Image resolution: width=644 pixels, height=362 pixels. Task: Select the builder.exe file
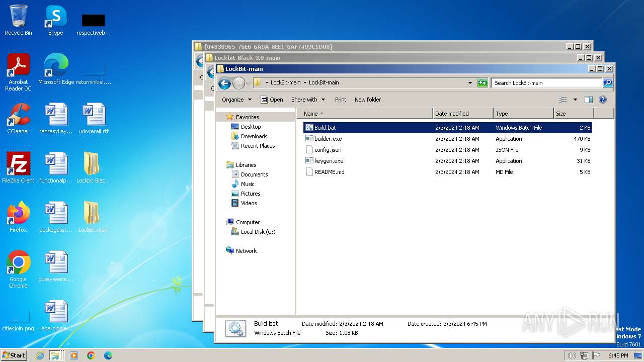click(x=448, y=139)
